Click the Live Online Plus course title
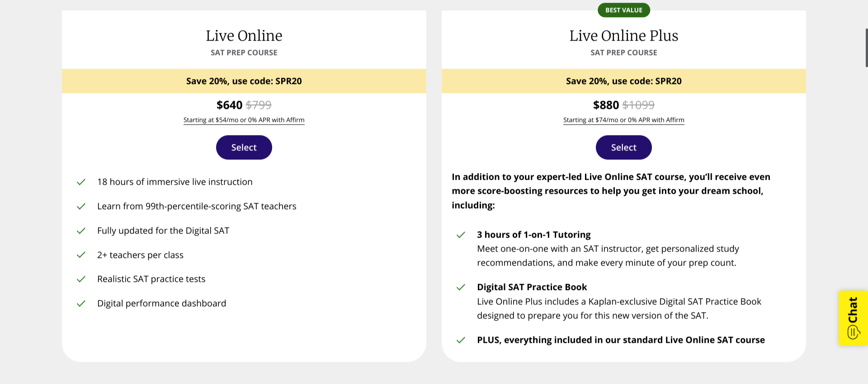Screen dimensions: 868x384 (623, 36)
